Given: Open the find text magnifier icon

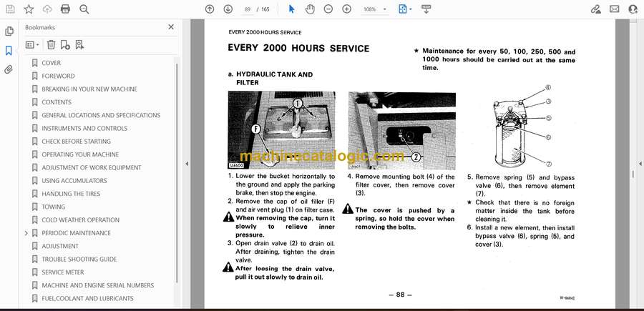Looking at the screenshot, I should [84, 9].
